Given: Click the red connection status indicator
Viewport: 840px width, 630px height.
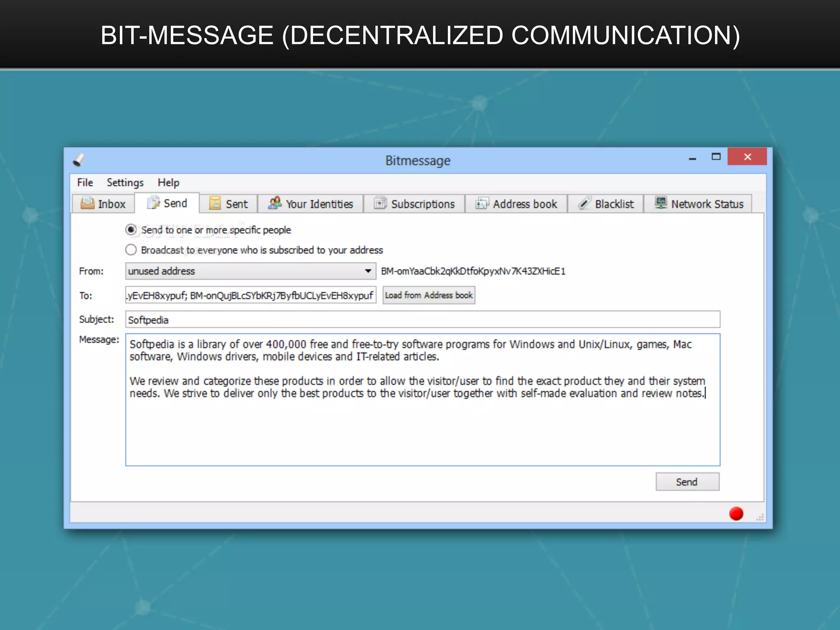Looking at the screenshot, I should point(736,514).
